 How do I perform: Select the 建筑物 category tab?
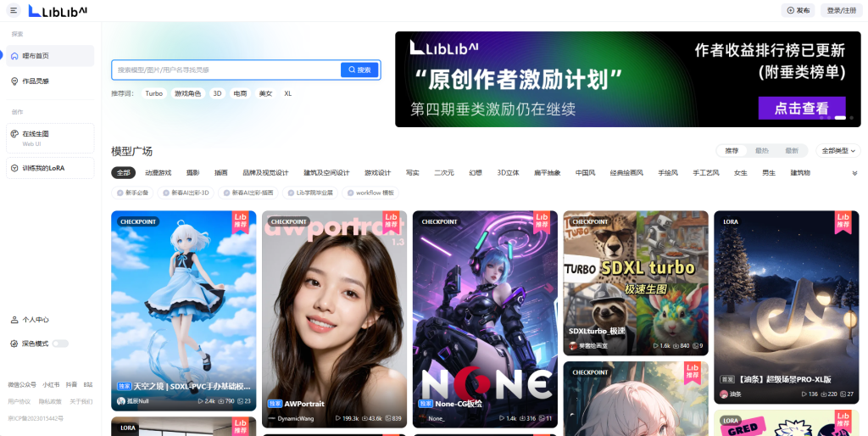coord(800,173)
